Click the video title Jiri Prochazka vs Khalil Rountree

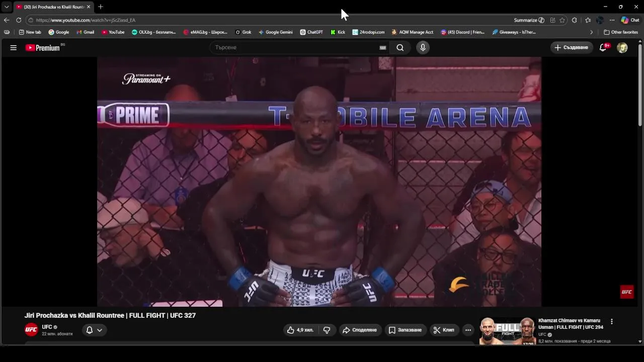point(110,315)
